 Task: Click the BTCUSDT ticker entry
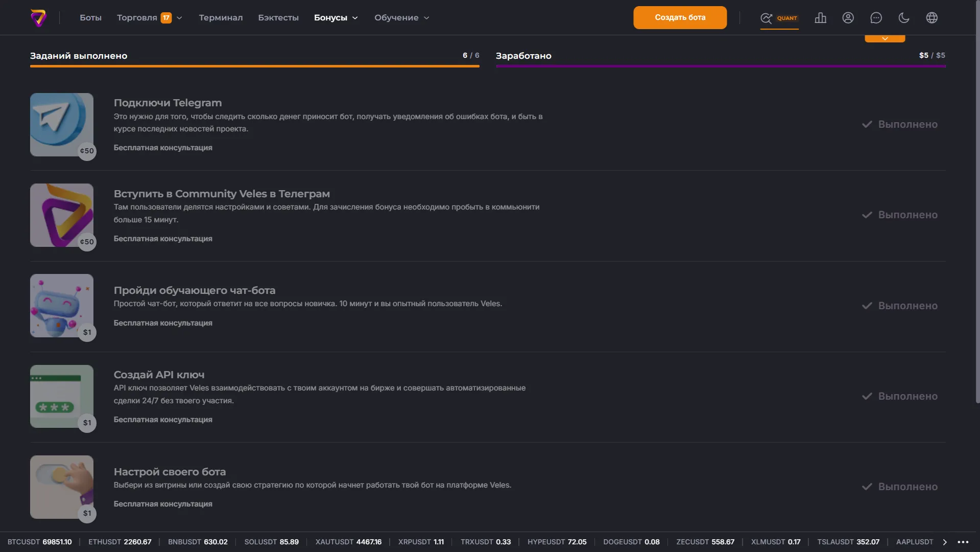(40, 542)
